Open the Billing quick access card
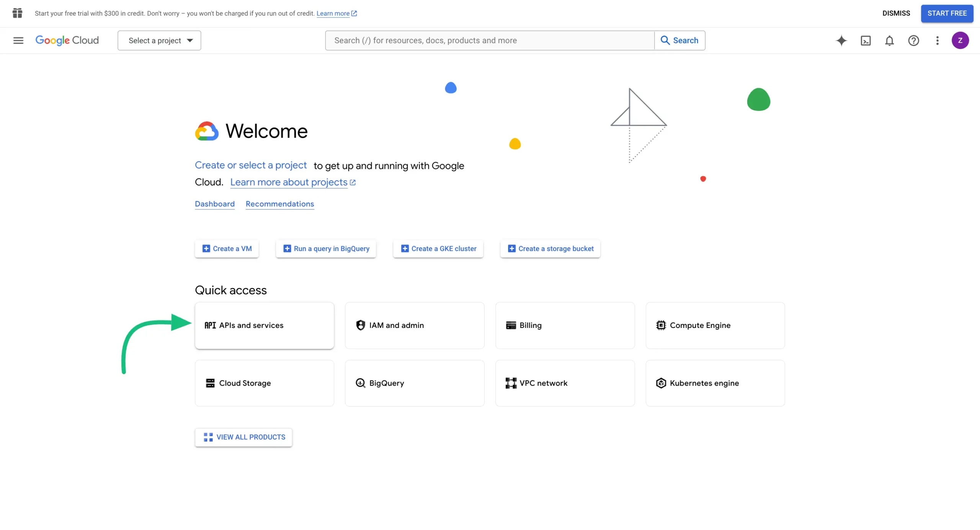The height and width of the screenshot is (530, 980). [x=565, y=326]
